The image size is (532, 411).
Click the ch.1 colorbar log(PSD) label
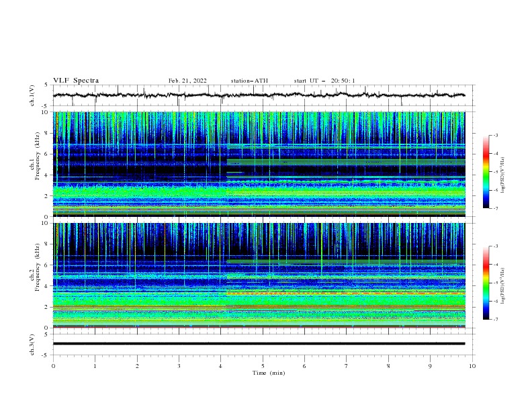[503, 175]
